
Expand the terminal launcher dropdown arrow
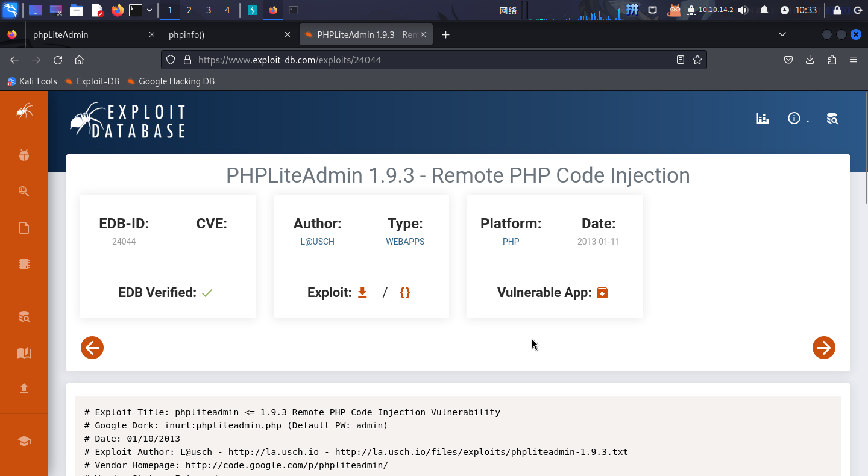click(149, 10)
